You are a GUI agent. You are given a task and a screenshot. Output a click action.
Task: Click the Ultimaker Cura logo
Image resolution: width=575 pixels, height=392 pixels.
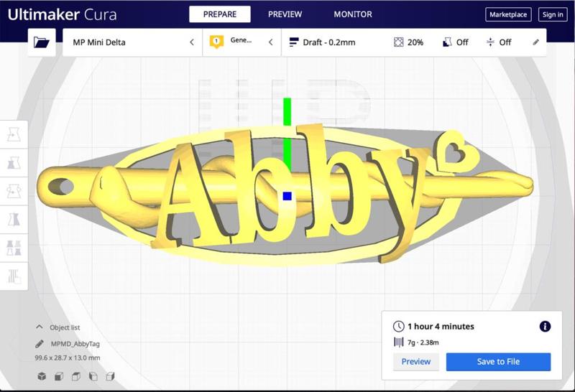[x=62, y=14]
